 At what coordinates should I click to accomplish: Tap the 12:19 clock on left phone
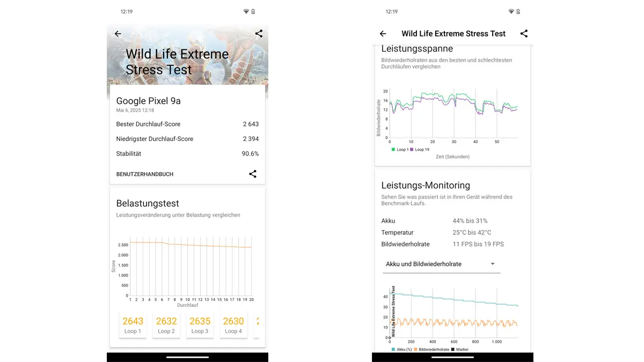coord(127,12)
